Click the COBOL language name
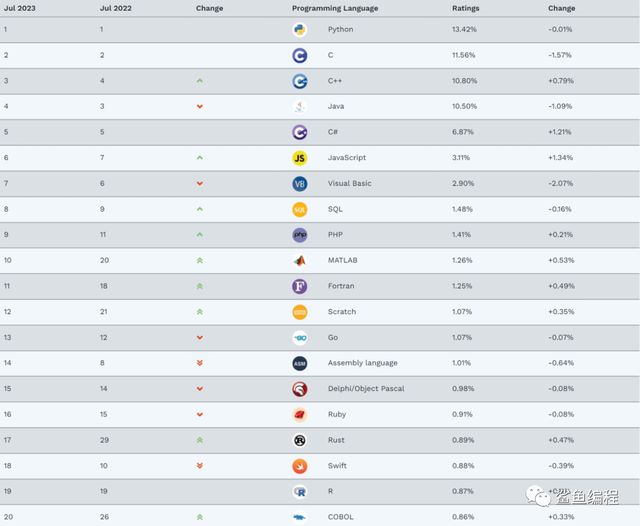This screenshot has width=640, height=526. coord(340,517)
